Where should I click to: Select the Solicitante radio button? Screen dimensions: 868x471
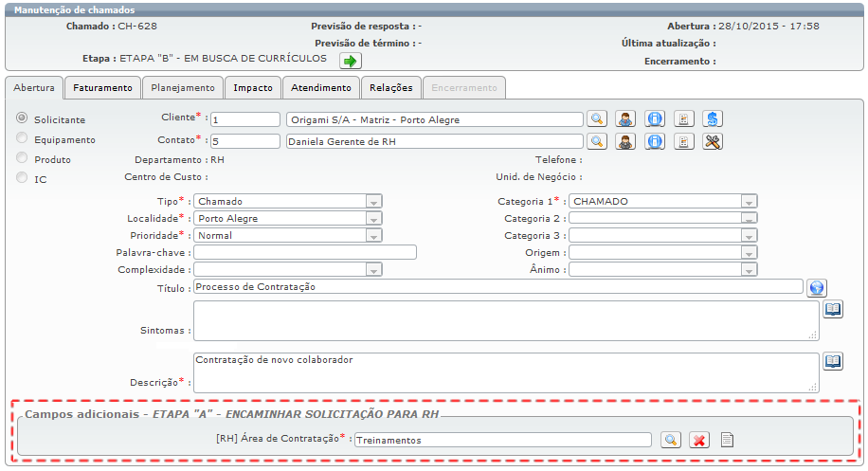22,119
